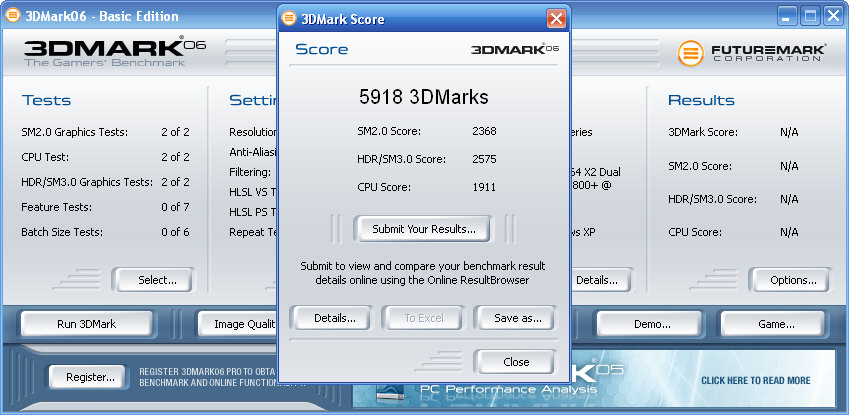This screenshot has width=849, height=415.
Task: Click SM2.0 Score value 2368
Action: coord(484,131)
